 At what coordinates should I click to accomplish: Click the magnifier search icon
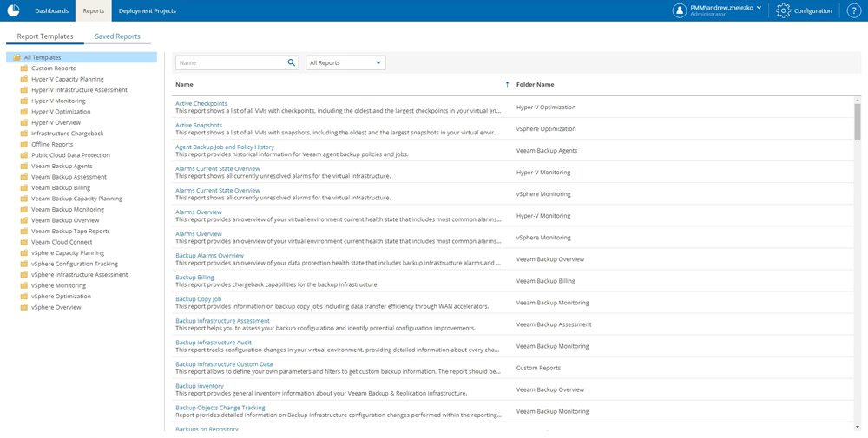[292, 63]
